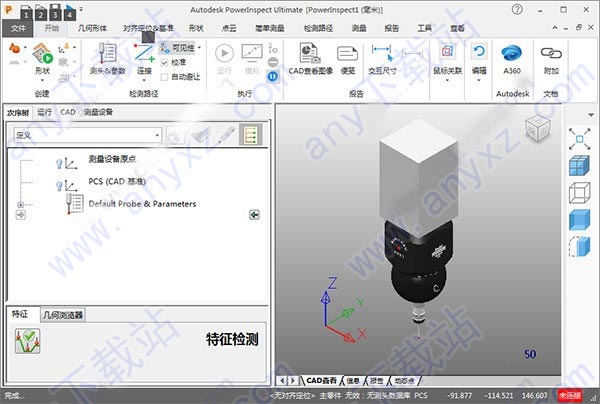Select the wireframe cube view icon

click(579, 193)
